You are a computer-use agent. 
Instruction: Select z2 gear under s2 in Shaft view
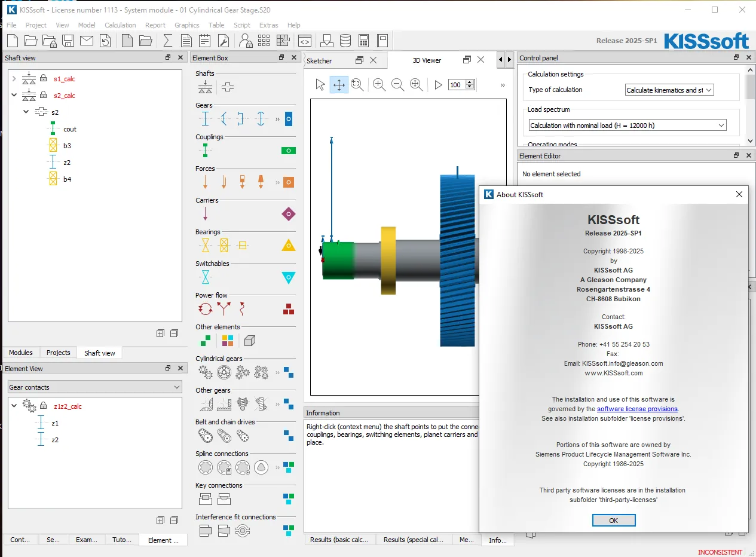[67, 162]
